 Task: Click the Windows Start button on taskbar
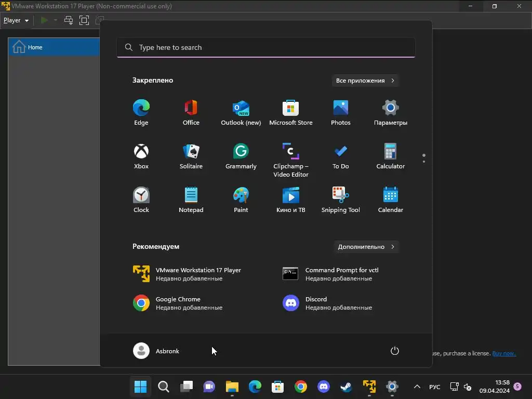click(x=140, y=387)
